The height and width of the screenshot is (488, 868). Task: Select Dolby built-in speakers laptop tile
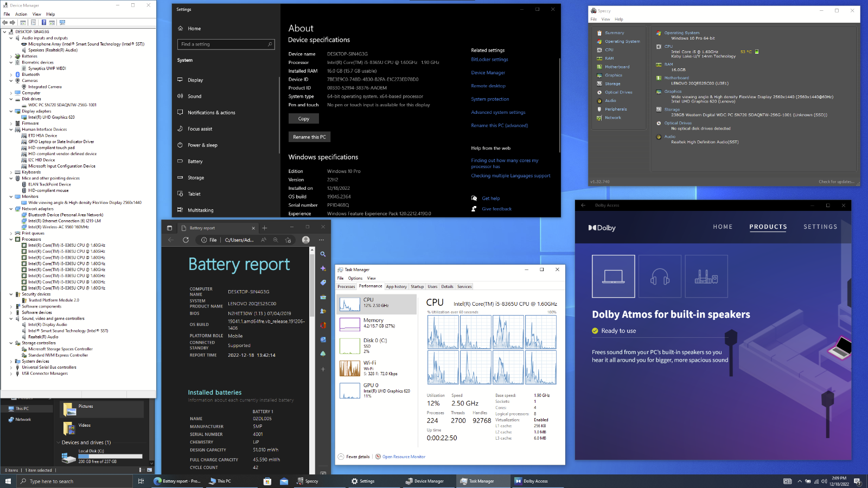(614, 277)
